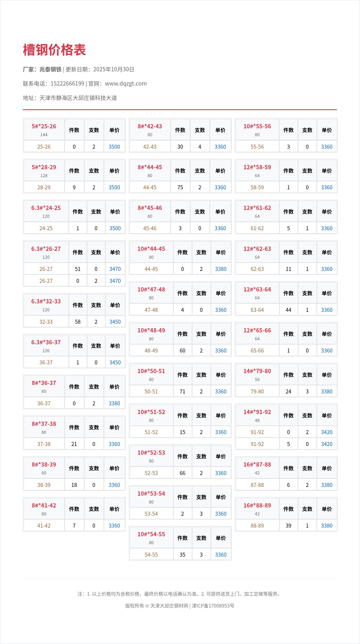Click the 3360 price for 10#*50-51
The image size is (360, 644).
[221, 392]
